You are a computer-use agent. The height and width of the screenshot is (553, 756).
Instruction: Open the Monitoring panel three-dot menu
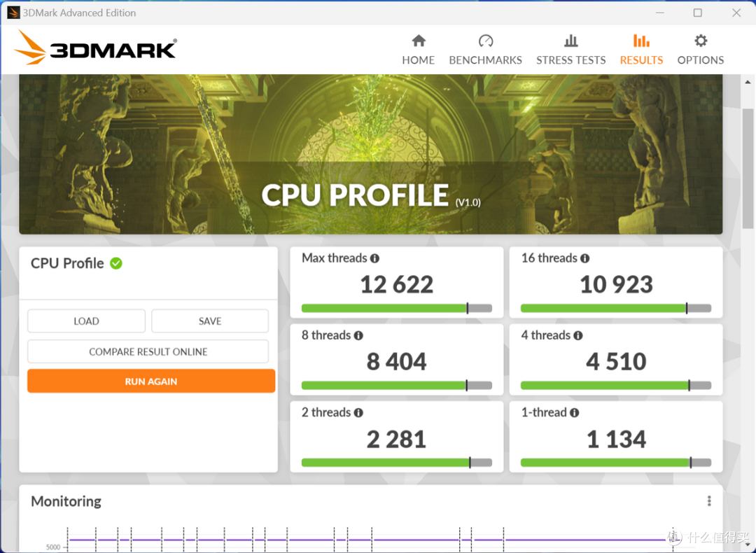click(709, 501)
